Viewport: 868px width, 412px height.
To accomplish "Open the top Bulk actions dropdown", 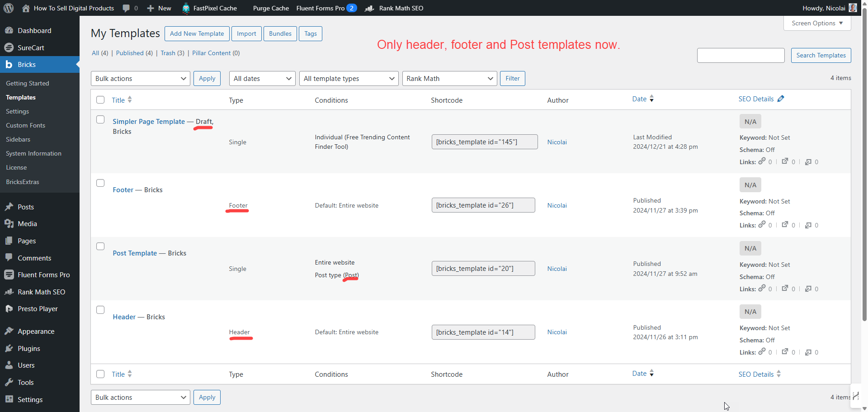I will click(141, 78).
